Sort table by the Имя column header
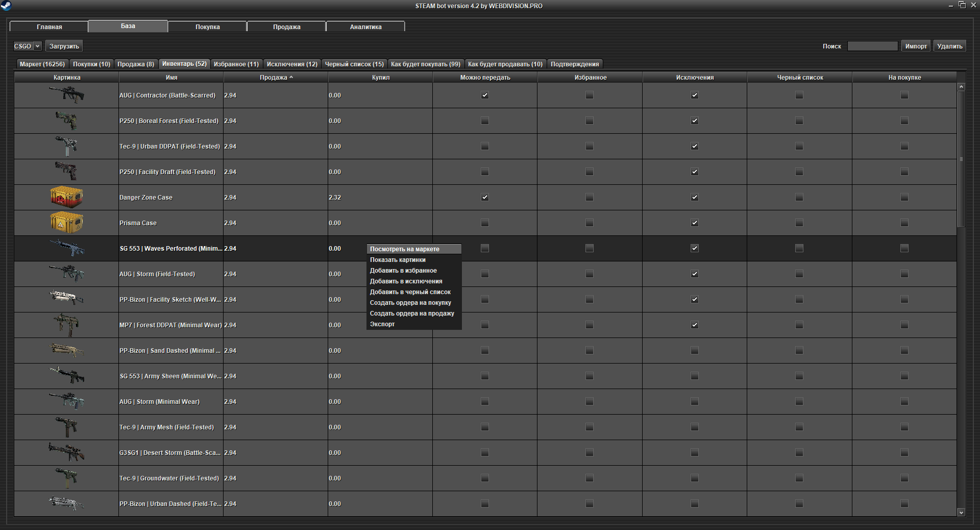This screenshot has width=980, height=530. click(x=171, y=78)
